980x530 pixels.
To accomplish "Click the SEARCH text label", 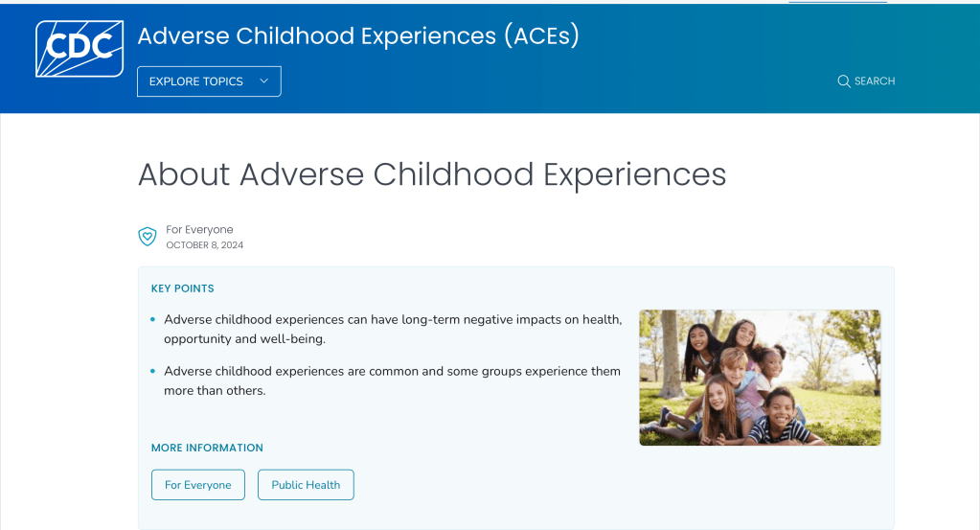I will (x=874, y=81).
